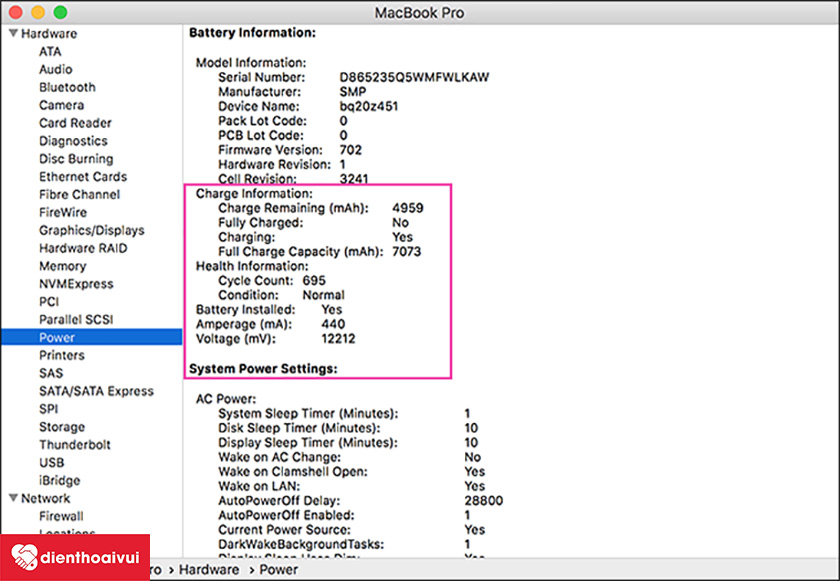Image resolution: width=840 pixels, height=581 pixels.
Task: Collapse the Hardware tree section
Action: [x=12, y=33]
